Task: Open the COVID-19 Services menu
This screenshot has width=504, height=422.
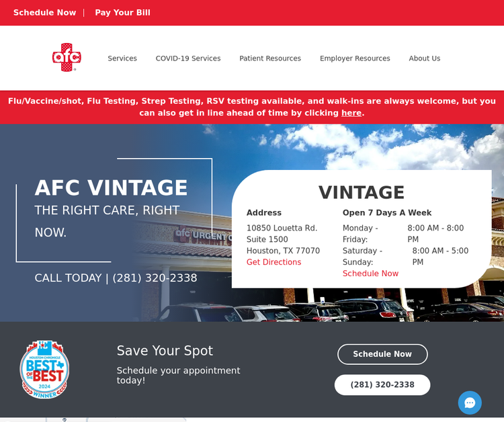Action: 188,58
